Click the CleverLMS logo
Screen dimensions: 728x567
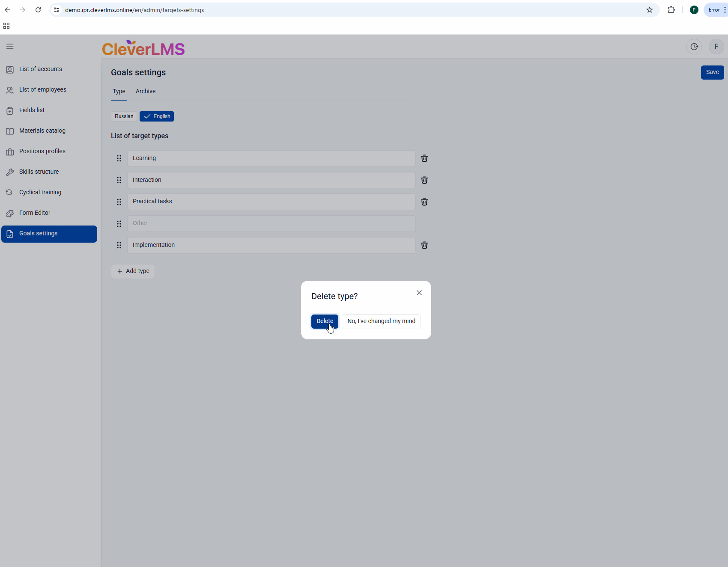[x=143, y=48]
